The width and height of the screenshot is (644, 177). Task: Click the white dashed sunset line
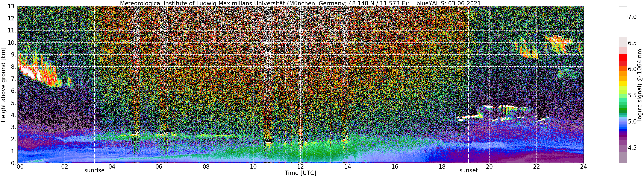468,85
